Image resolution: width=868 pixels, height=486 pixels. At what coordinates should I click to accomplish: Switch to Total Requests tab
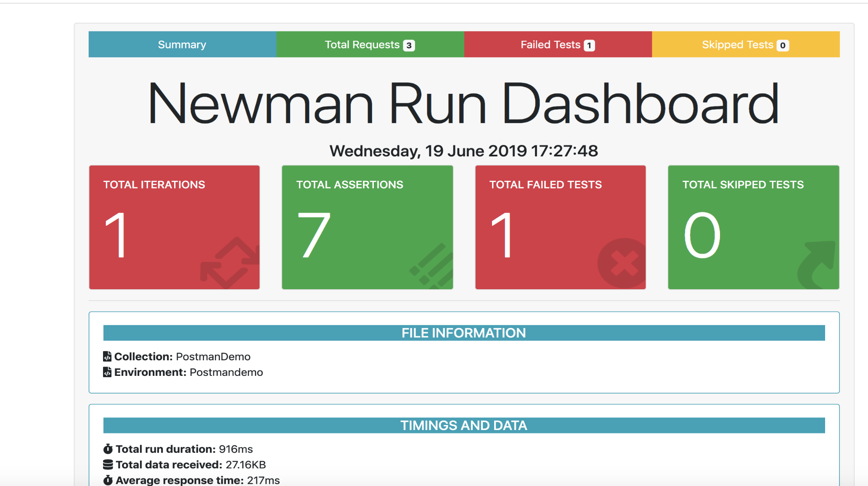pyautogui.click(x=362, y=45)
